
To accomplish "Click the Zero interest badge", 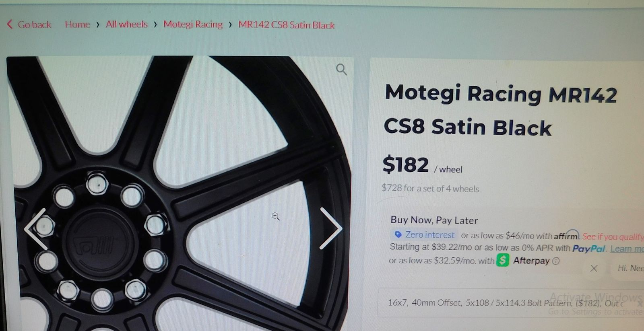I will 424,234.
